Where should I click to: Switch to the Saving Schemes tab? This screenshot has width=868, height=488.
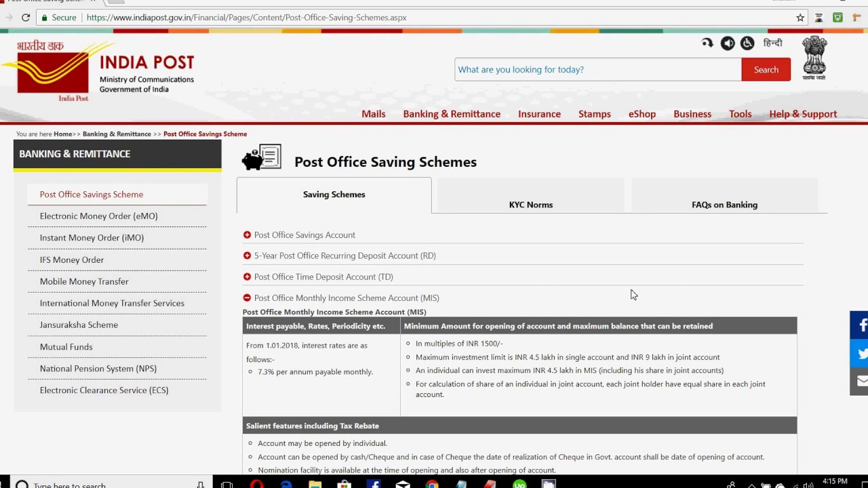334,195
